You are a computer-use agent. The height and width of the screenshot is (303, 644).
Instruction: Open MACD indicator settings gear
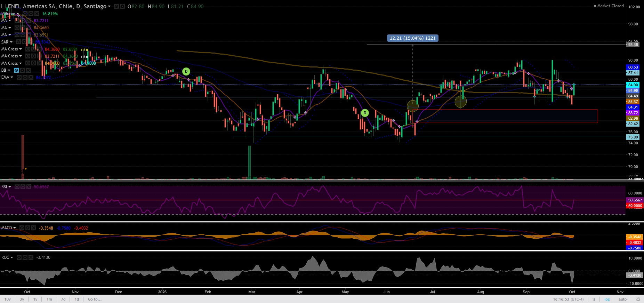pyautogui.click(x=28, y=228)
